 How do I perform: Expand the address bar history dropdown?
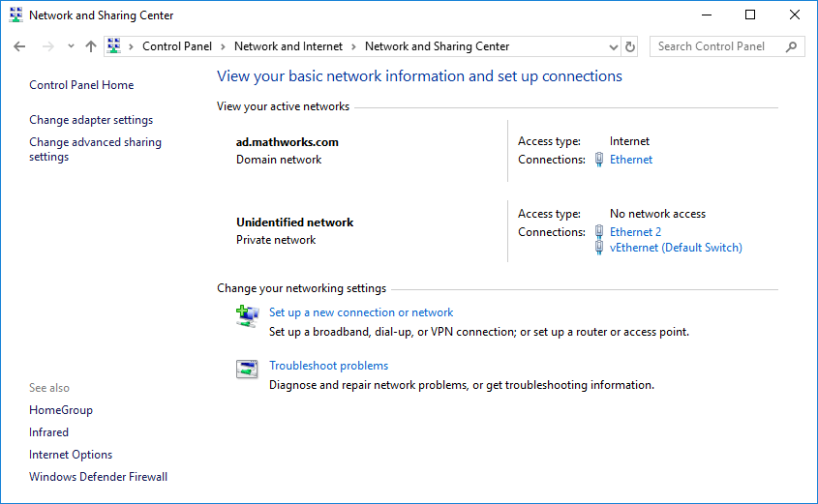pyautogui.click(x=614, y=46)
